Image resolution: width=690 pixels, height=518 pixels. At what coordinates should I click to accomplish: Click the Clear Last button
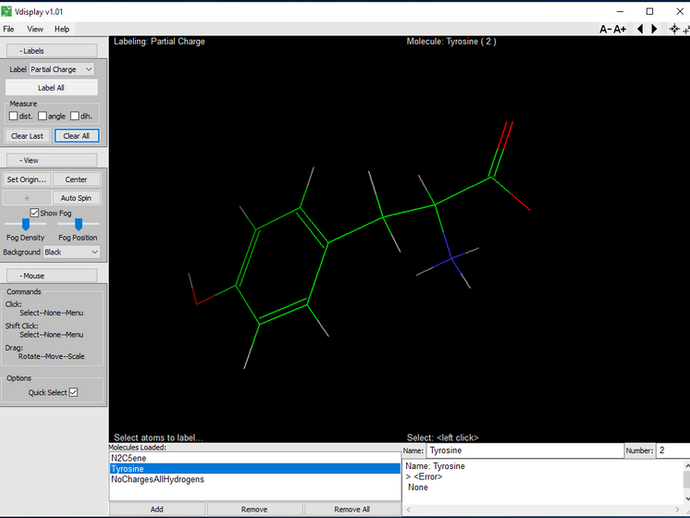pos(27,136)
